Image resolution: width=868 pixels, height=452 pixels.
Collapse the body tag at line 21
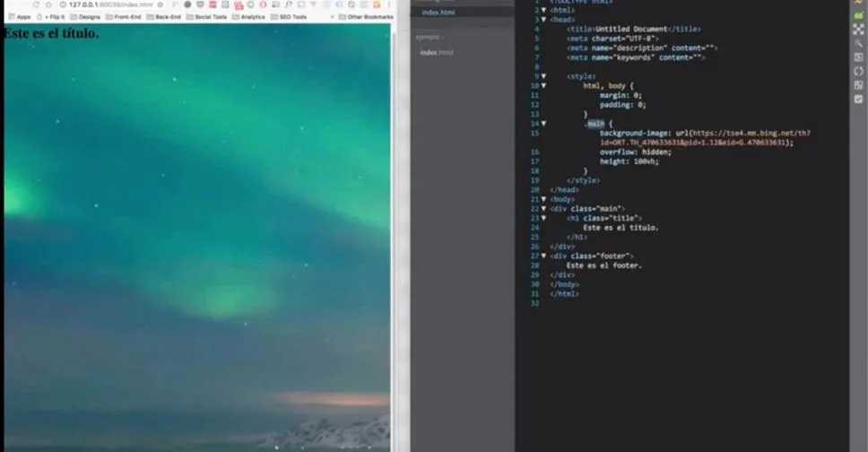[x=543, y=199]
